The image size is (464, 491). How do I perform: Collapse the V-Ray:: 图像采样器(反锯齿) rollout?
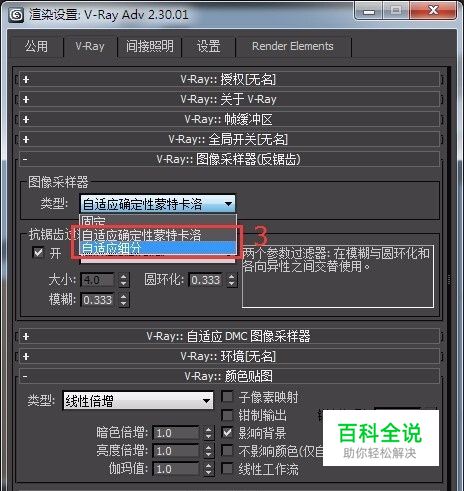tap(229, 159)
